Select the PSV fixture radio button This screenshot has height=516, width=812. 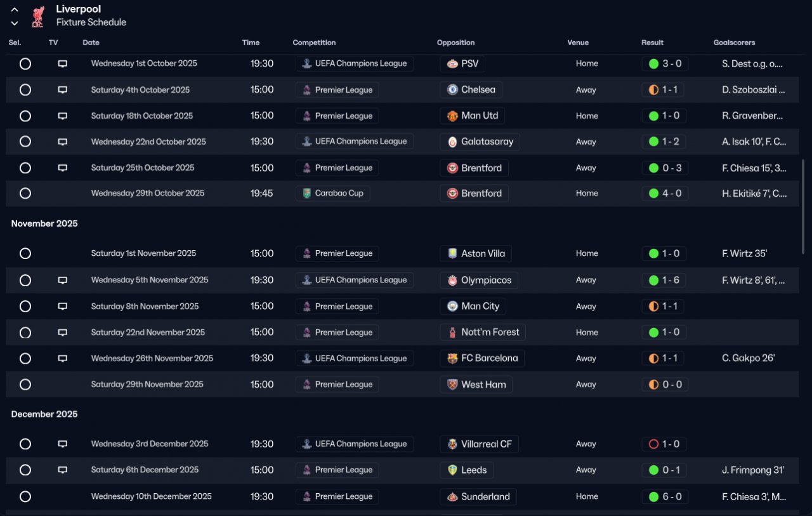point(25,63)
